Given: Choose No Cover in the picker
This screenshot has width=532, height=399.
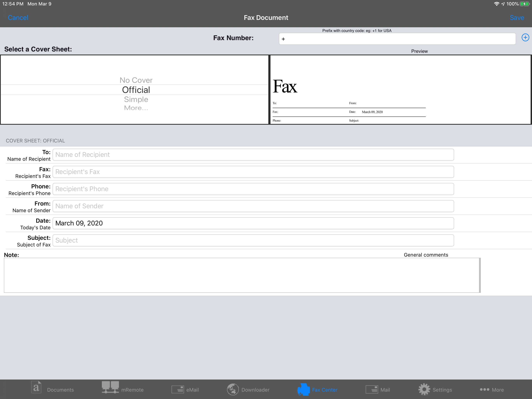Looking at the screenshot, I should [136, 80].
